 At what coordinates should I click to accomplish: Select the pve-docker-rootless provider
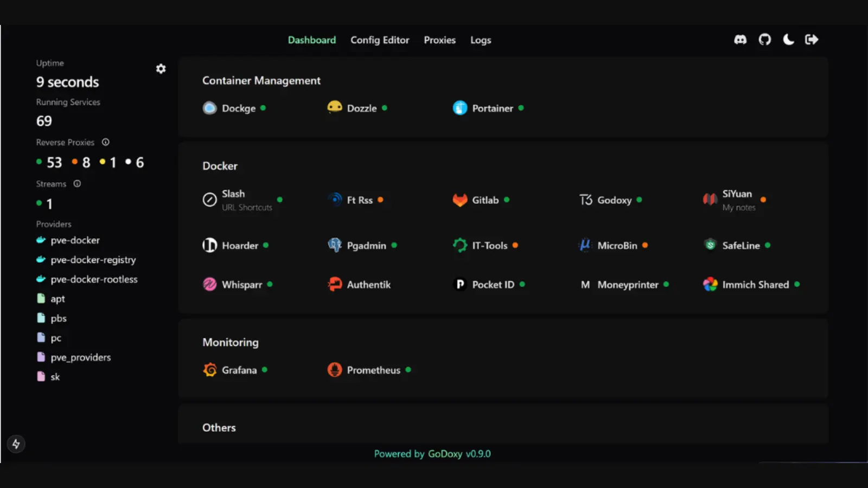coord(94,279)
